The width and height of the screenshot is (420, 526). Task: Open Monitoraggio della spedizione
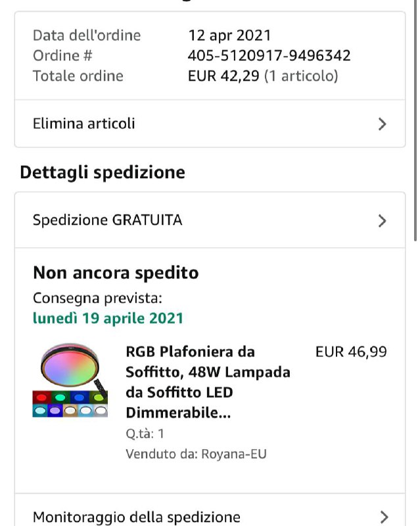pyautogui.click(x=137, y=517)
